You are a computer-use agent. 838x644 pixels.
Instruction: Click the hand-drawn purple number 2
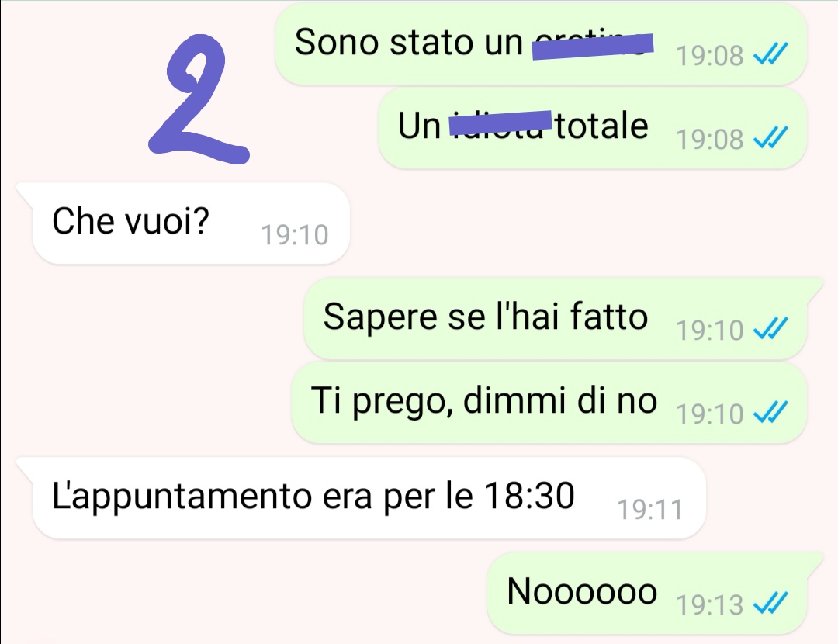(199, 99)
